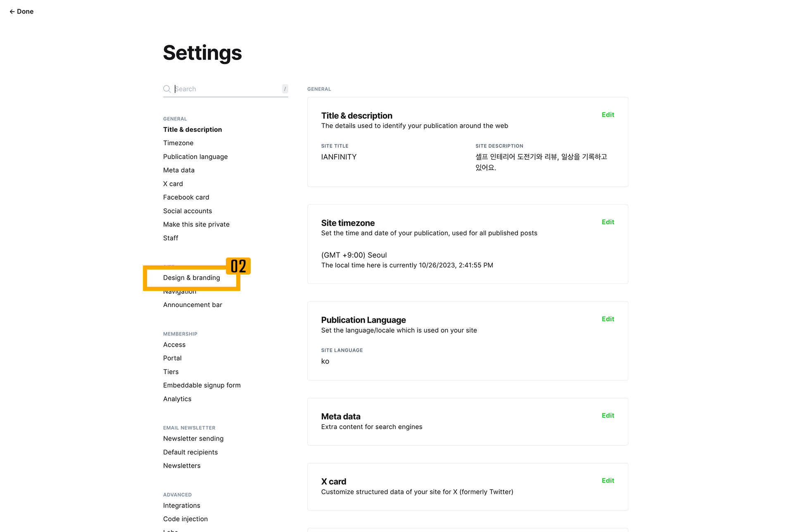The height and width of the screenshot is (532, 793).
Task: Open Code injection settings
Action: [x=185, y=519]
